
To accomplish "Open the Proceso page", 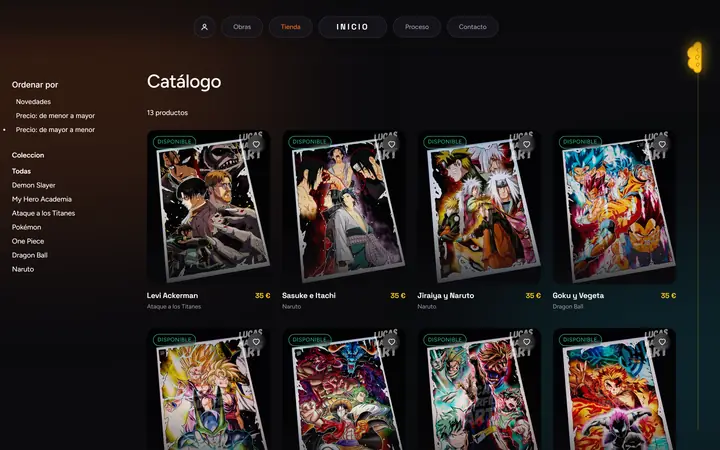I will (x=417, y=27).
